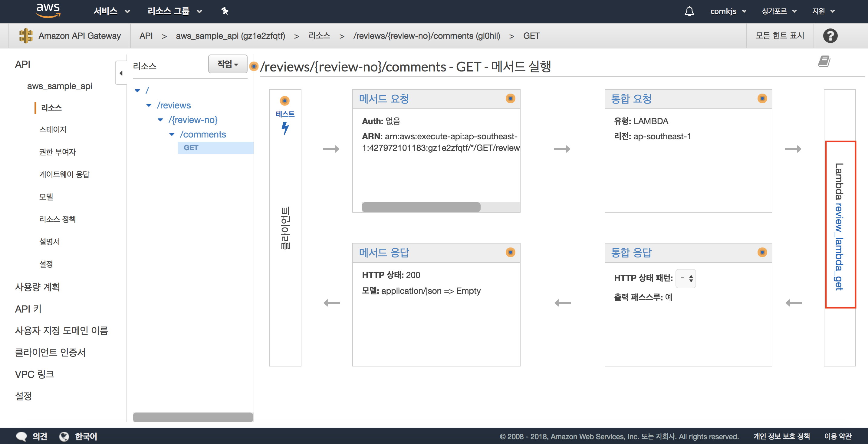Viewport: 868px width, 444px height.
Task: Open the 작업 actions dropdown
Action: 228,64
